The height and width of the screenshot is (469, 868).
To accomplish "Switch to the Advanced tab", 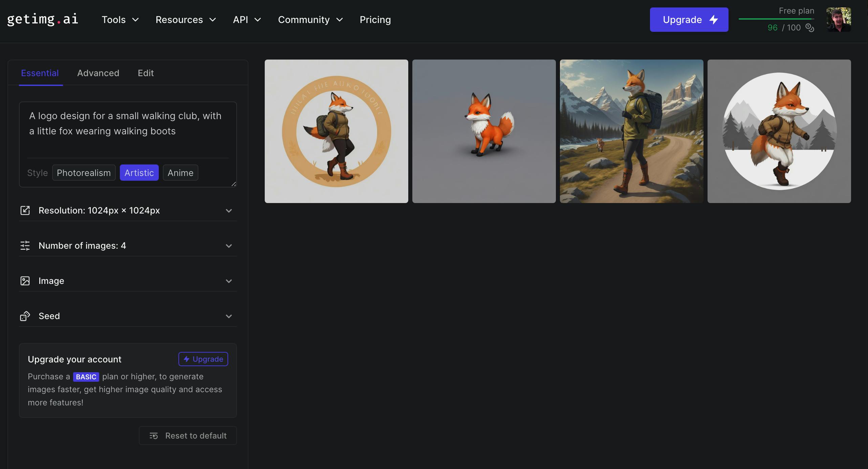I will click(x=98, y=73).
